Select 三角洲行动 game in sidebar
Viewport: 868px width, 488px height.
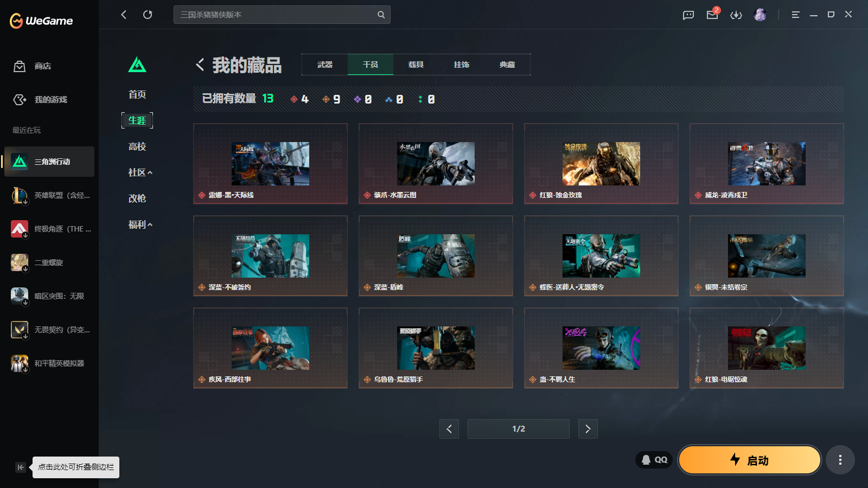point(49,162)
